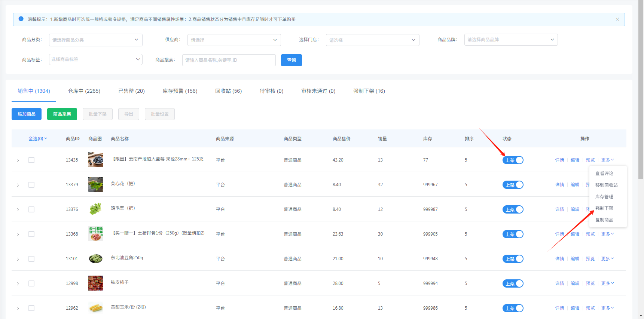The height and width of the screenshot is (319, 644).
Task: Open 详情 link for product 13435
Action: point(560,160)
